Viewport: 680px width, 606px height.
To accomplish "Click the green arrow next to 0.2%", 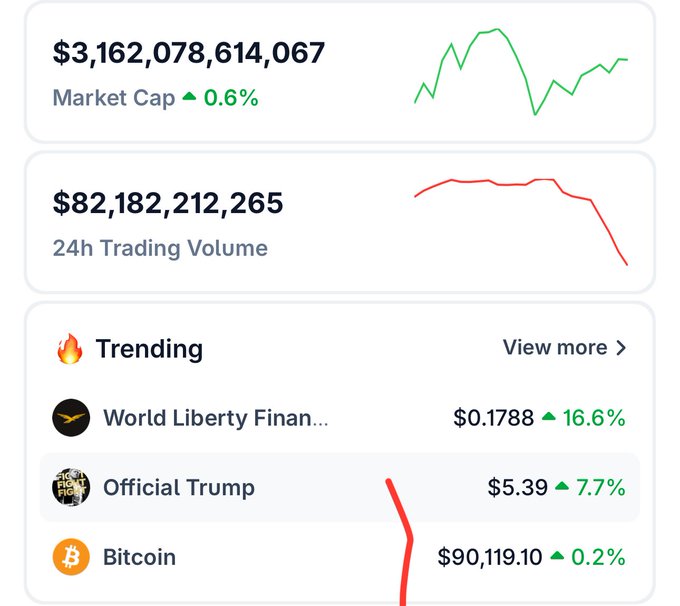I will (557, 556).
